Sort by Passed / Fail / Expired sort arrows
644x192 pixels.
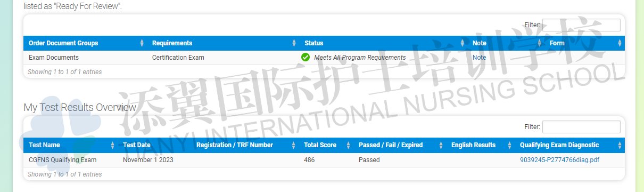tap(441, 145)
